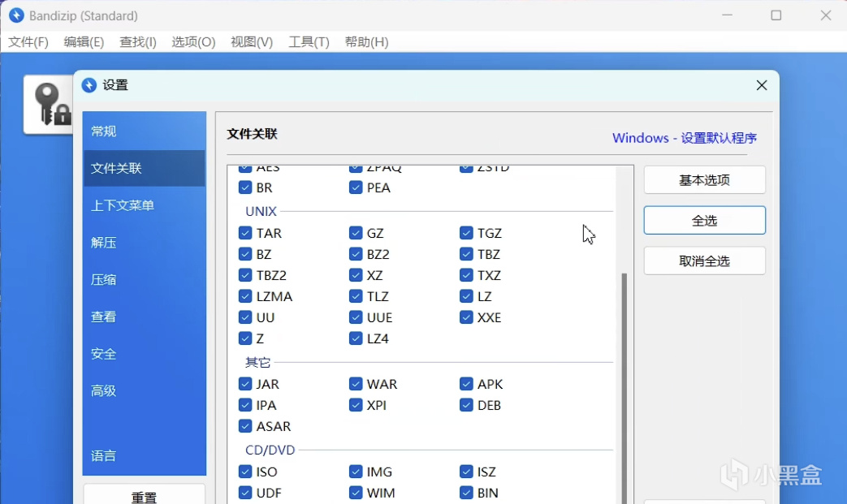847x504 pixels.
Task: Toggle the XPI checkbox
Action: click(356, 405)
